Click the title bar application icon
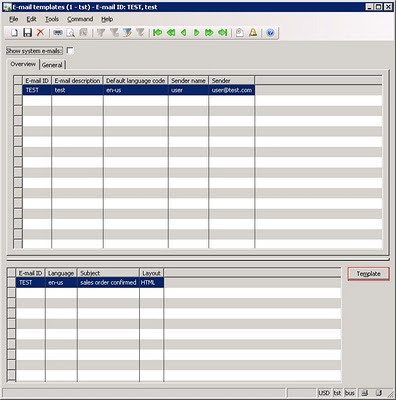 7,7
